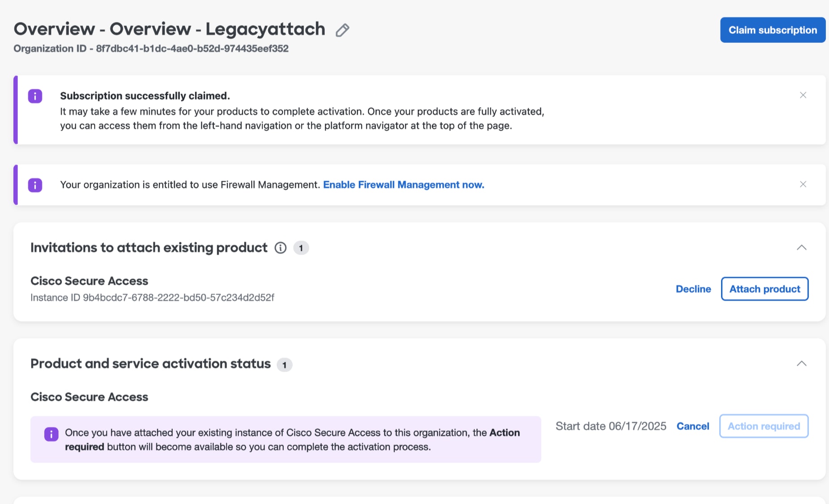The height and width of the screenshot is (504, 829).
Task: Cancel the Cisco Secure Access activation
Action: pos(693,426)
